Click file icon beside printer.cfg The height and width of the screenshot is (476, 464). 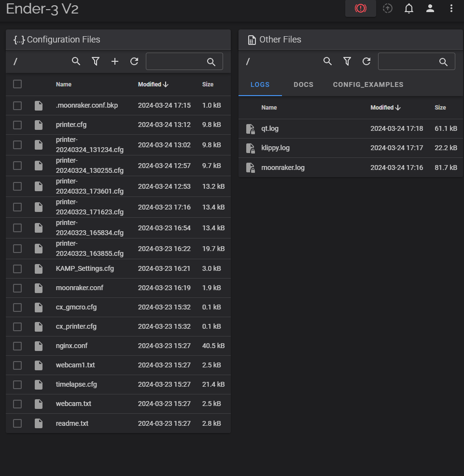coord(39,125)
